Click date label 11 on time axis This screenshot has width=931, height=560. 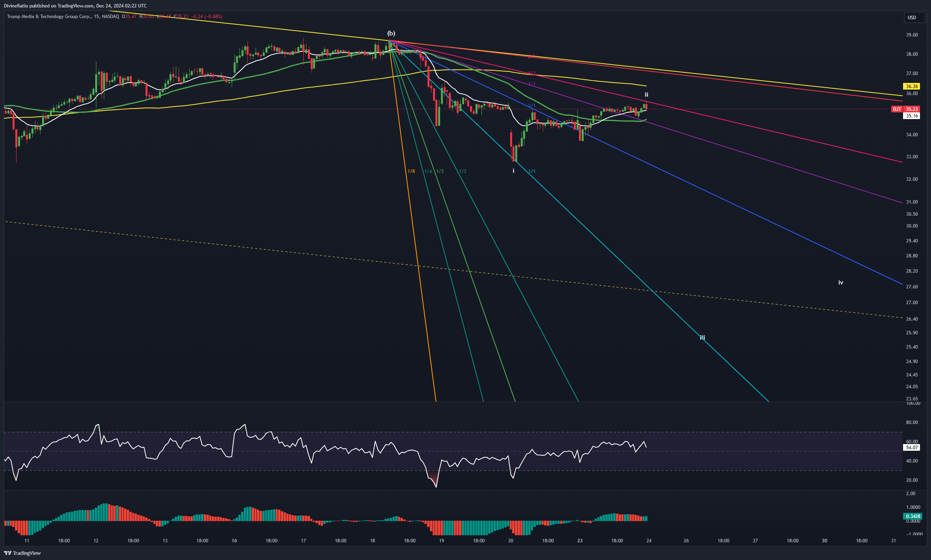point(27,541)
